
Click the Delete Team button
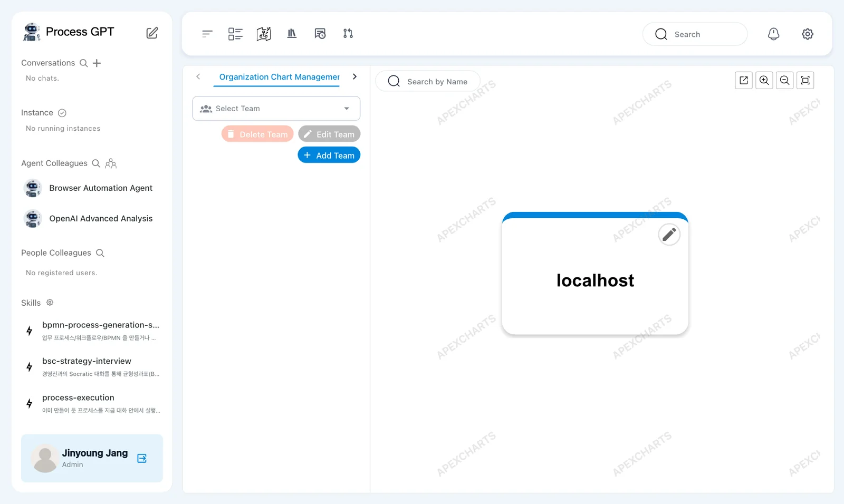point(257,134)
